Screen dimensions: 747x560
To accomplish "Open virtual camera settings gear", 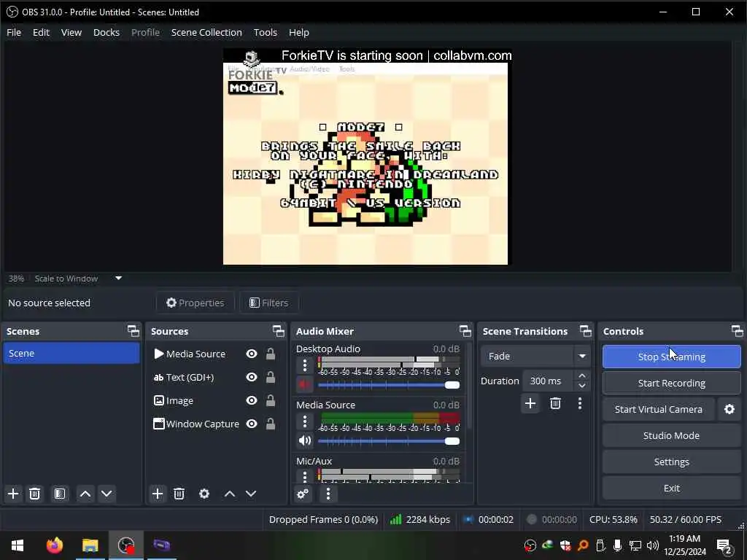I will (x=729, y=410).
